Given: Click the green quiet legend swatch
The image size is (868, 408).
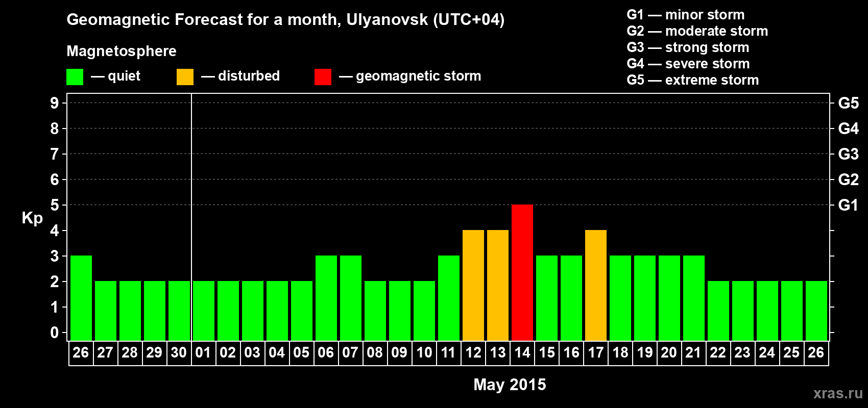Looking at the screenshot, I should tap(75, 77).
